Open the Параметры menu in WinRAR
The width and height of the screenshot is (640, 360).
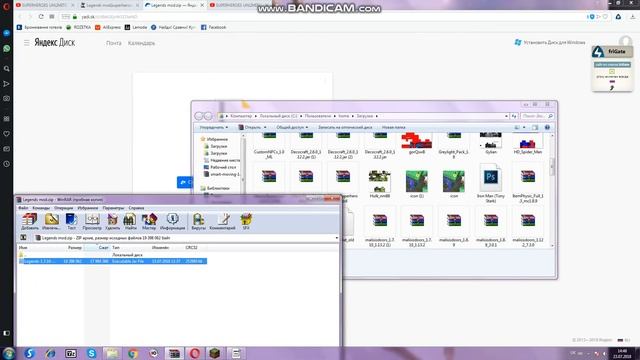click(113, 208)
